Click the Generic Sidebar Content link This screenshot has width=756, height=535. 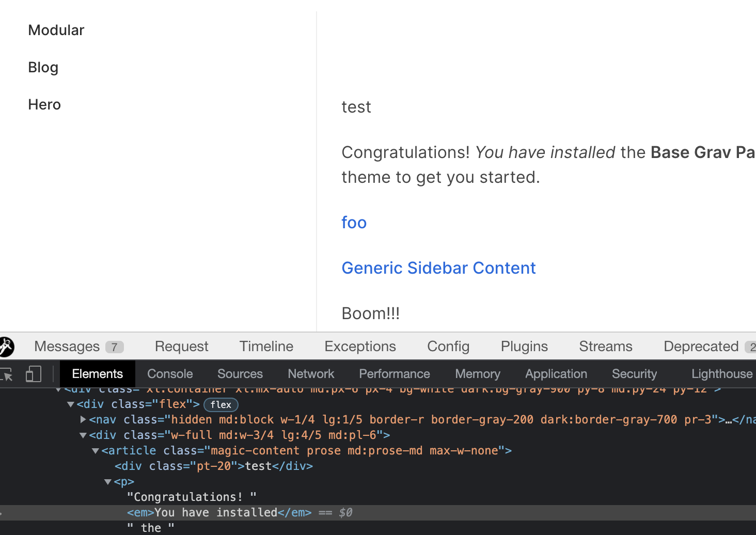[x=438, y=267]
